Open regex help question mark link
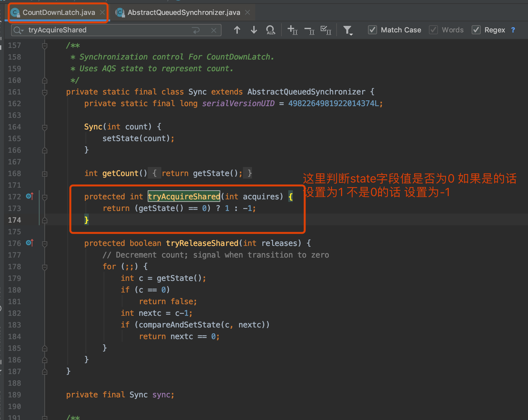528x420 pixels. pos(513,30)
